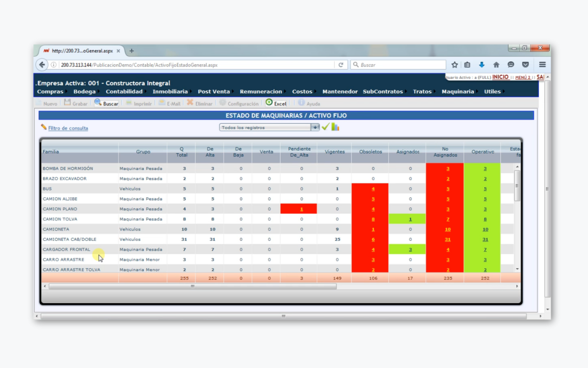Go to the browser home page icon
Image resolution: width=588 pixels, height=368 pixels.
[496, 65]
